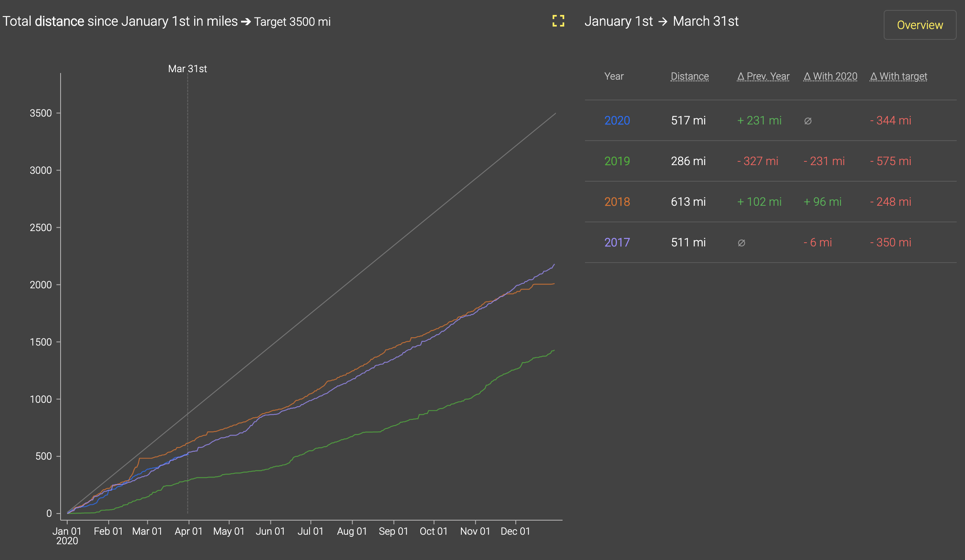Click the Year column header
The width and height of the screenshot is (965, 560).
coord(614,76)
